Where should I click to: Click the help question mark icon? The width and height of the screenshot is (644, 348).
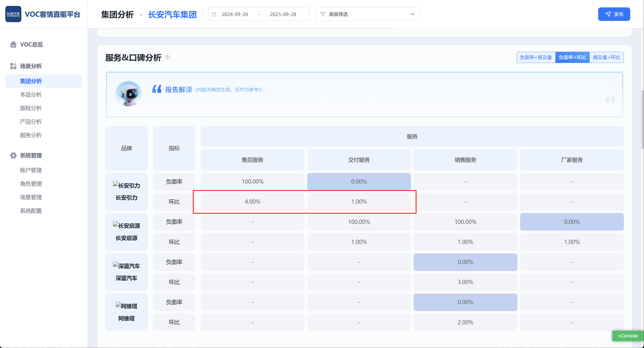[x=167, y=57]
